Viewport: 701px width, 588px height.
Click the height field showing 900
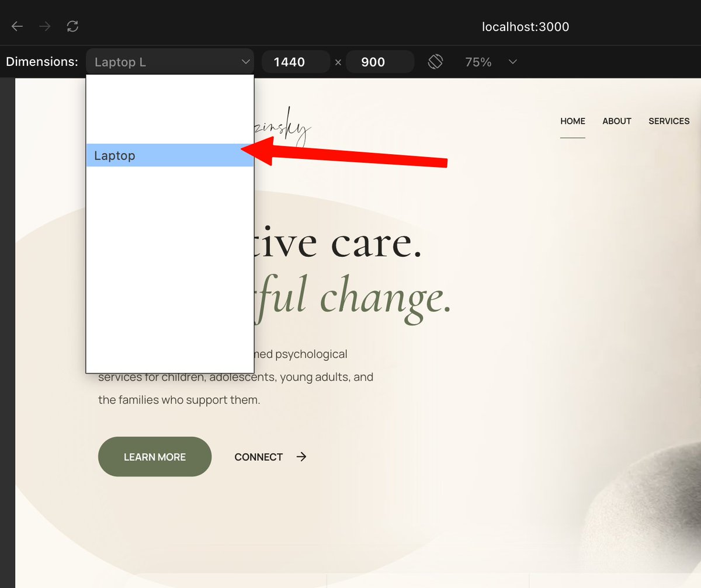click(380, 62)
